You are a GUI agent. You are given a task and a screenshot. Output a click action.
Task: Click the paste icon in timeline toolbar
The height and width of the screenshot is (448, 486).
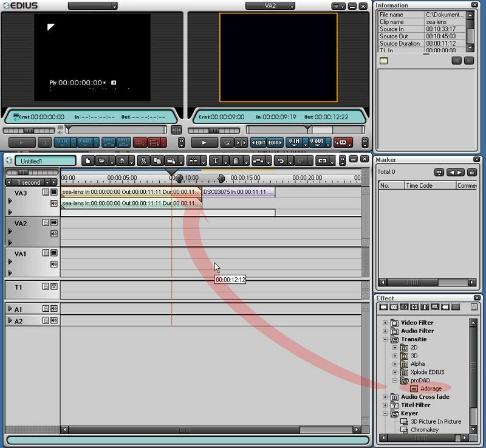point(171,160)
